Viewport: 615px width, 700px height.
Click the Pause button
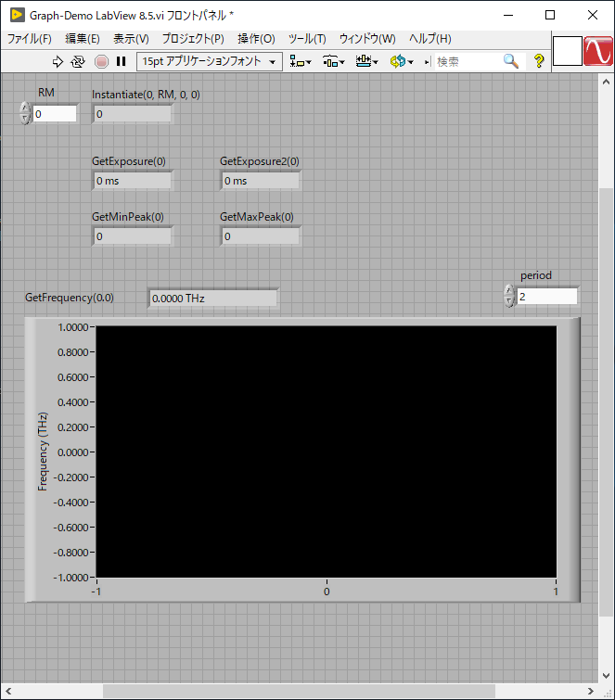[121, 61]
